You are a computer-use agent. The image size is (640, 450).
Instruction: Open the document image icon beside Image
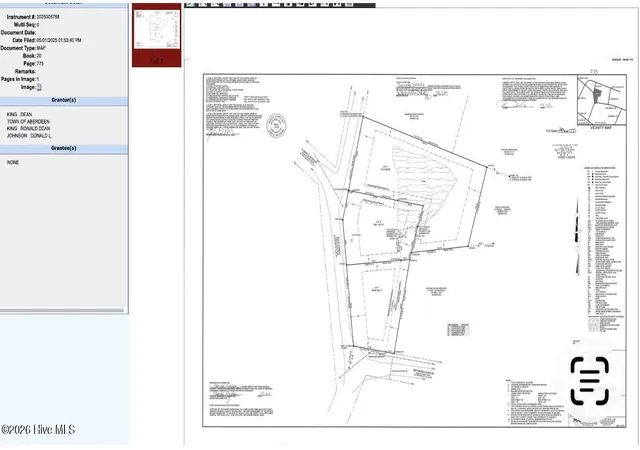click(39, 87)
